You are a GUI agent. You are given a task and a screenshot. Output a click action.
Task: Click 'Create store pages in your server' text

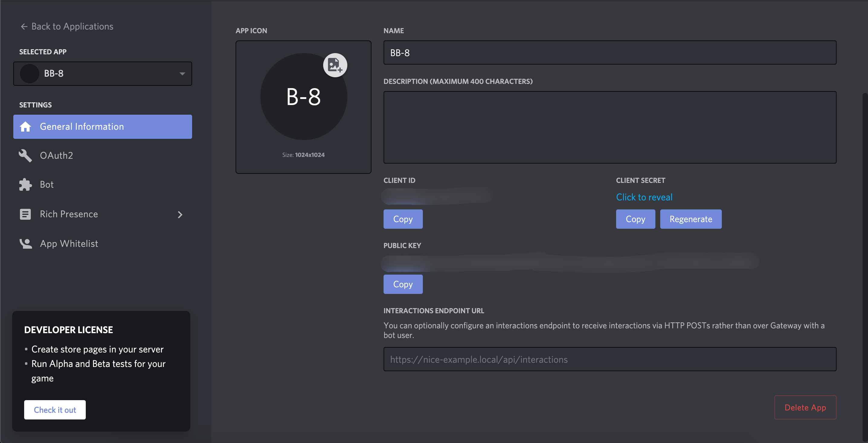click(97, 349)
